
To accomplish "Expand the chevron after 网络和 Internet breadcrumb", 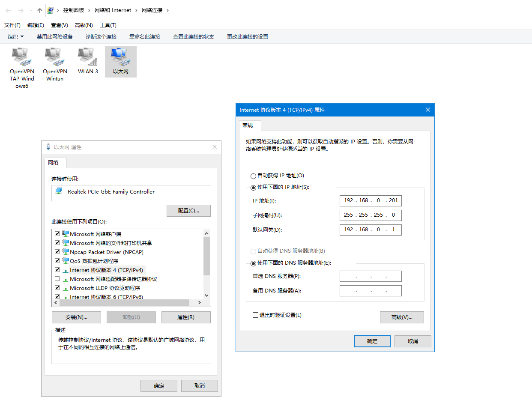I will (137, 10).
